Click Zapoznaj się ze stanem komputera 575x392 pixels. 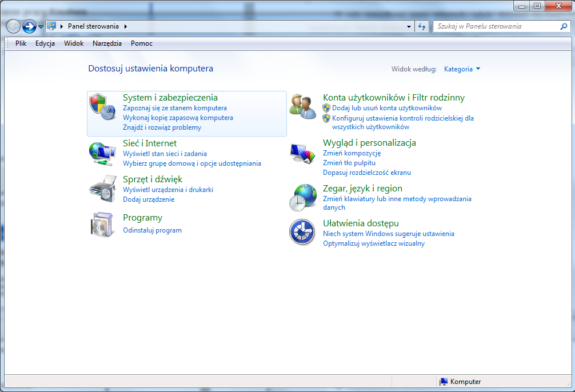pos(174,108)
